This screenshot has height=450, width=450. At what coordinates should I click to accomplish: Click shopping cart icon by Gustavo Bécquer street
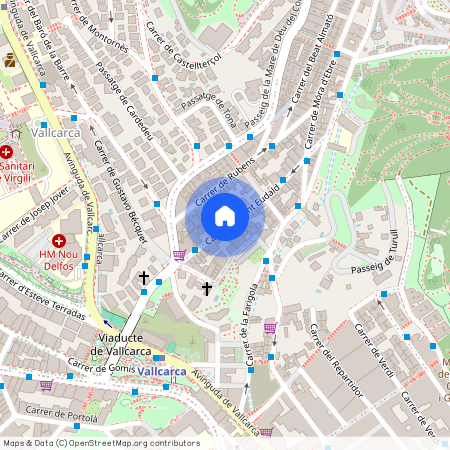point(179,256)
